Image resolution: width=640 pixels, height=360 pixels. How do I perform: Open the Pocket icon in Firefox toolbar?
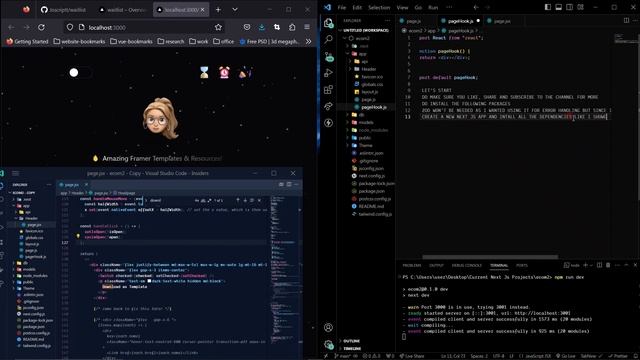(247, 27)
